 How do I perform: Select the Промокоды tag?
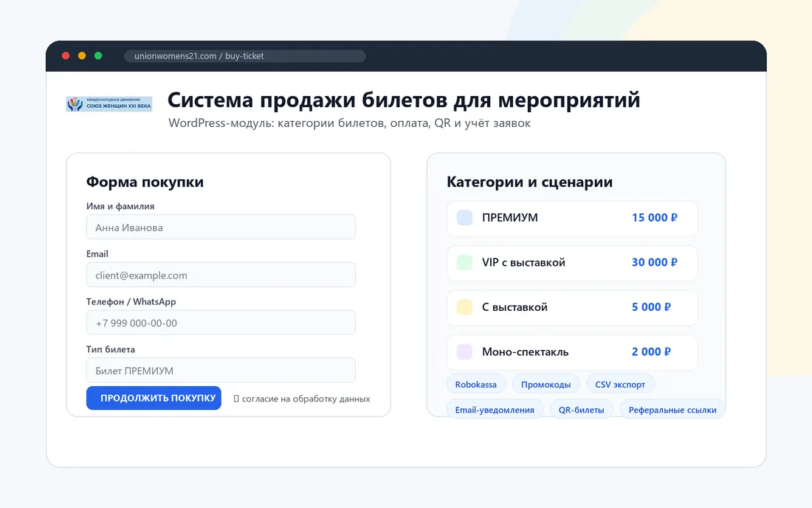546,384
